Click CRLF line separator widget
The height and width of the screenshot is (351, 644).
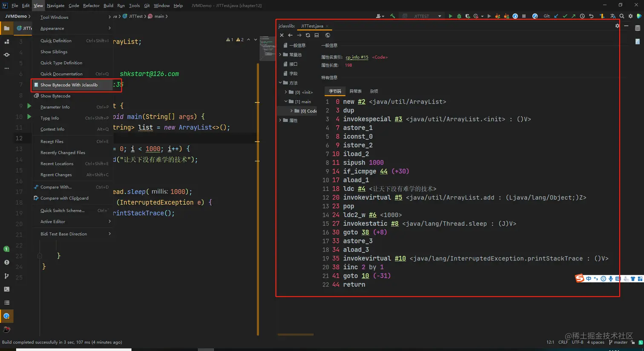pos(563,342)
